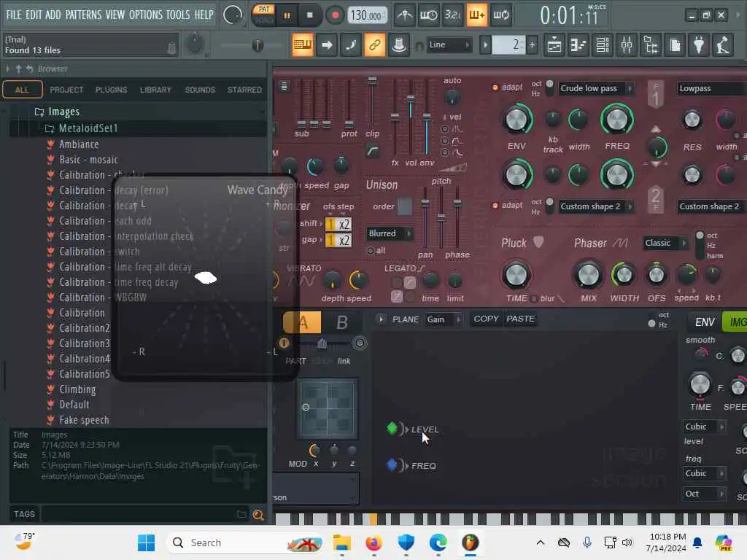Click the TAGS input field
The width and height of the screenshot is (747, 560).
pyautogui.click(x=139, y=514)
